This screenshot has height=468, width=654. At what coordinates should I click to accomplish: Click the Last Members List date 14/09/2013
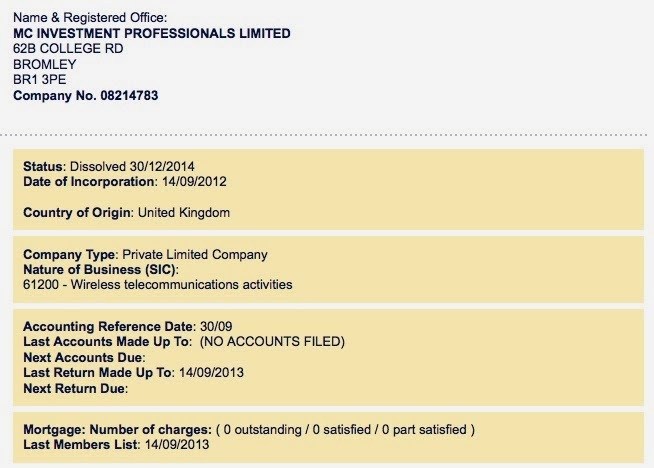177,445
